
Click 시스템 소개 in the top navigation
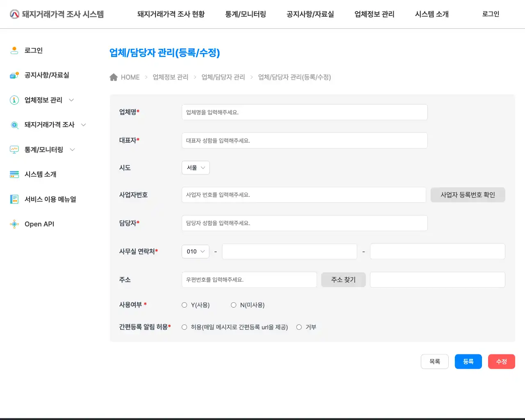431,14
